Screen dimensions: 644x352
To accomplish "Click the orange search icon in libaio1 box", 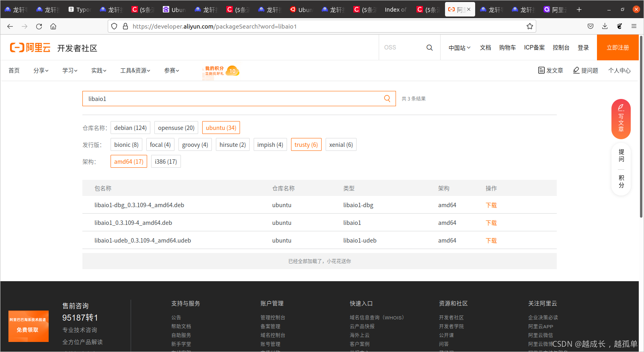I will click(387, 99).
